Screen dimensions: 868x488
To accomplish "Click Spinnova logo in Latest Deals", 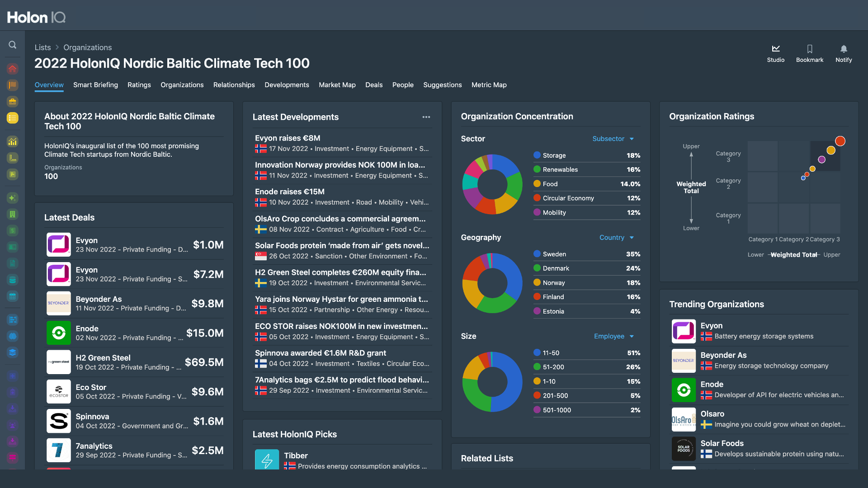I will (59, 421).
